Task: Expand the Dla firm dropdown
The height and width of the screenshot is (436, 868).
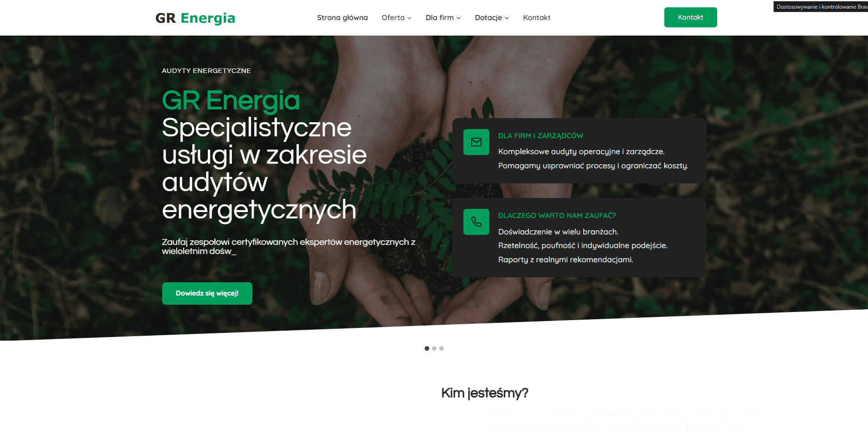Action: tap(443, 18)
